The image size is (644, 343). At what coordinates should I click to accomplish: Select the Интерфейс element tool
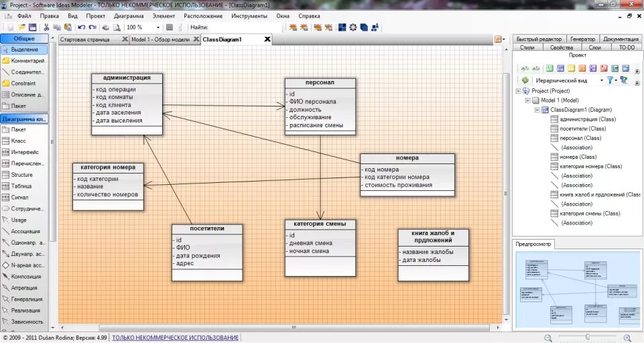[x=24, y=152]
